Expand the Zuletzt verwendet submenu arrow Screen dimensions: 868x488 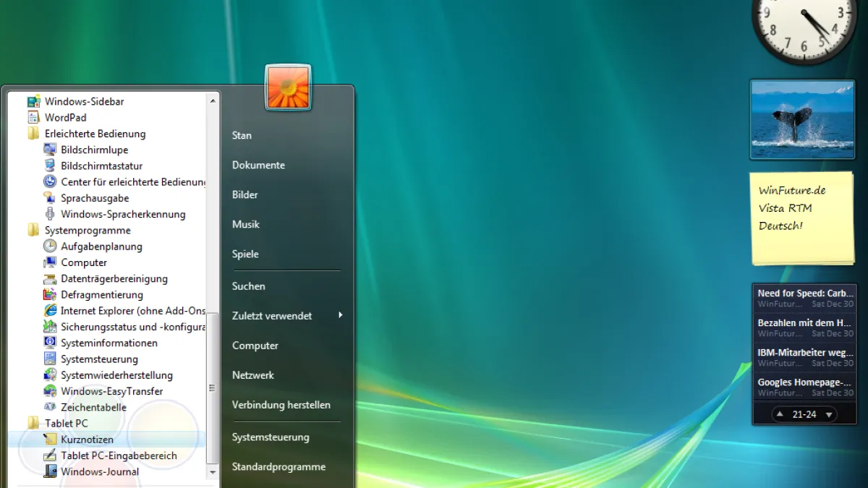coord(340,315)
